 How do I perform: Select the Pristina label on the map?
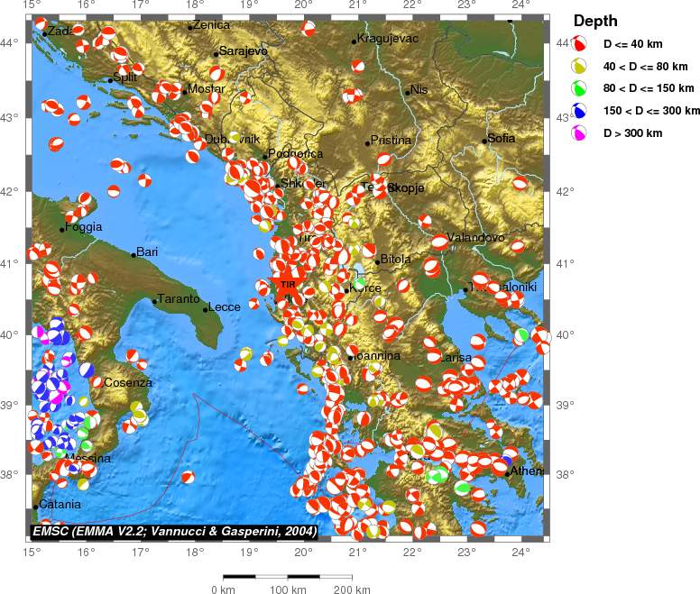(391, 141)
